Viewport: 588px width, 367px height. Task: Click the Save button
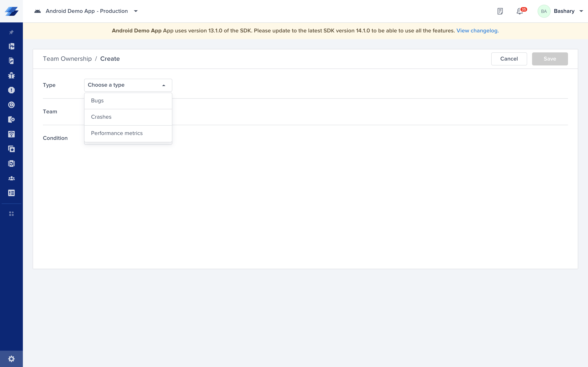(550, 59)
